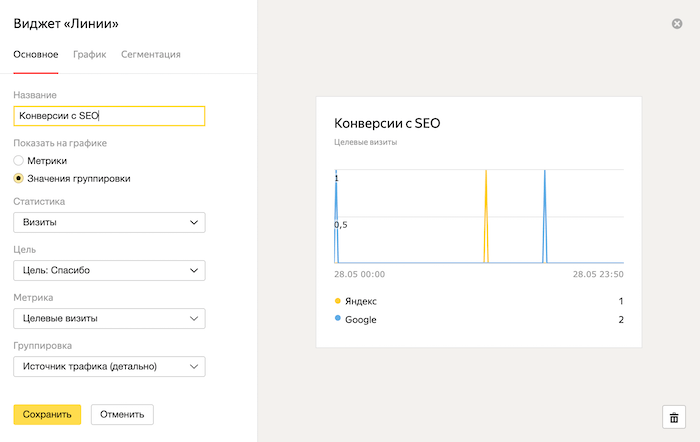Switch to the График tab

pos(87,54)
